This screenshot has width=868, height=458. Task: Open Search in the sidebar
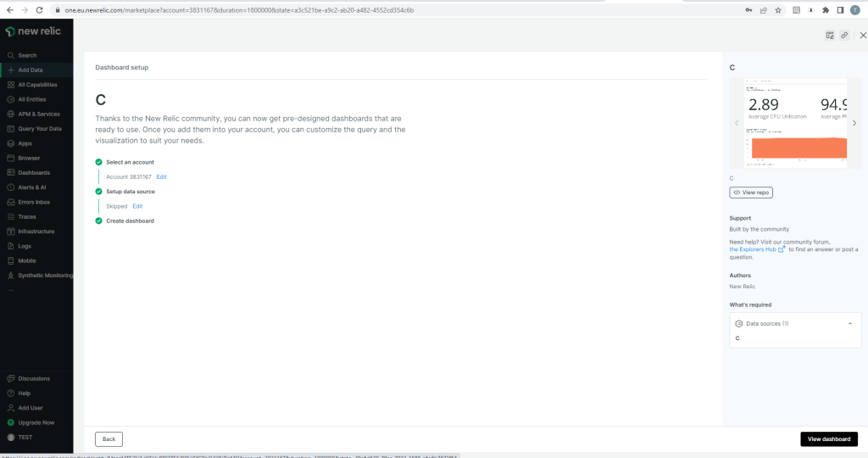27,55
